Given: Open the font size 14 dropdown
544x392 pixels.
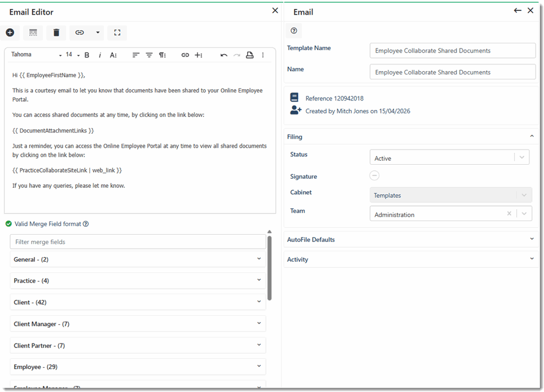Looking at the screenshot, I should [x=72, y=55].
